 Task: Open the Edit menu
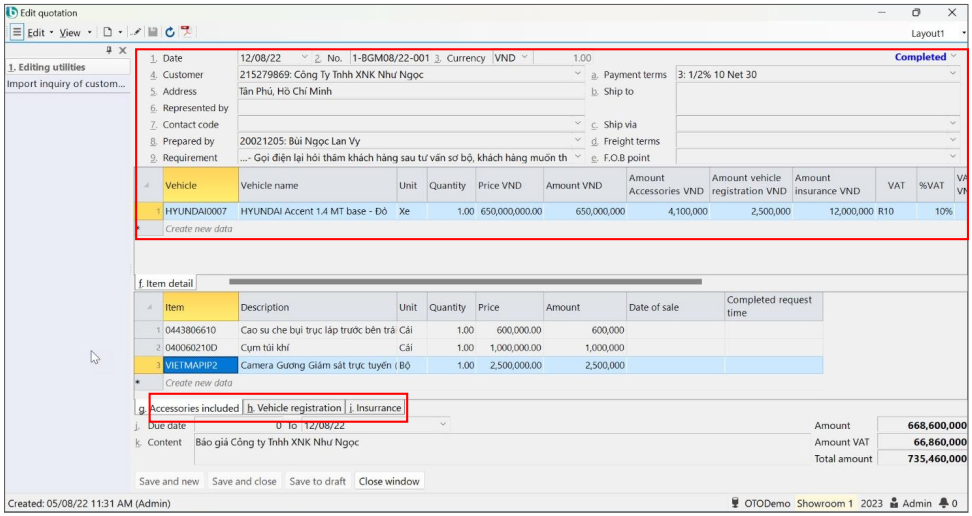36,32
